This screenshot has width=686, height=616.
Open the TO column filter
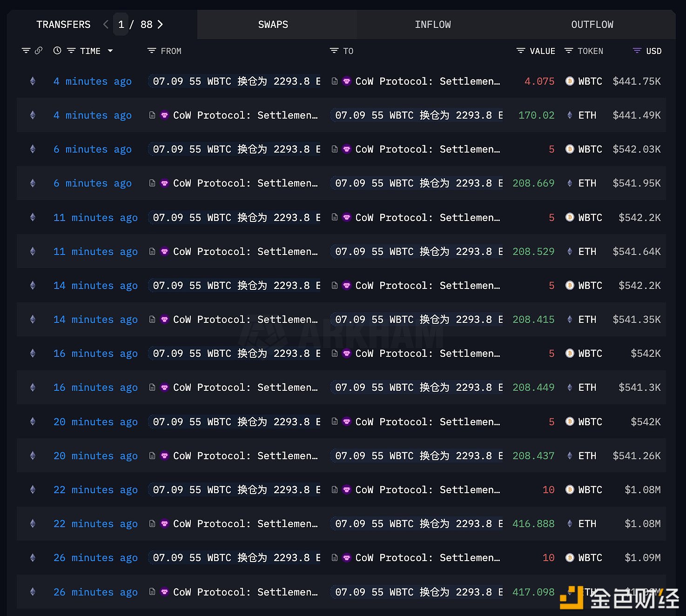coord(334,51)
